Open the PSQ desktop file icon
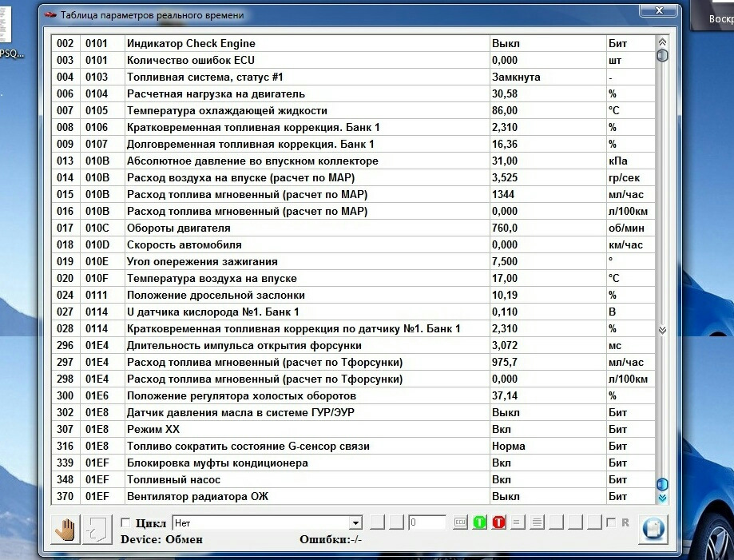This screenshot has width=734, height=560. coord(9,33)
